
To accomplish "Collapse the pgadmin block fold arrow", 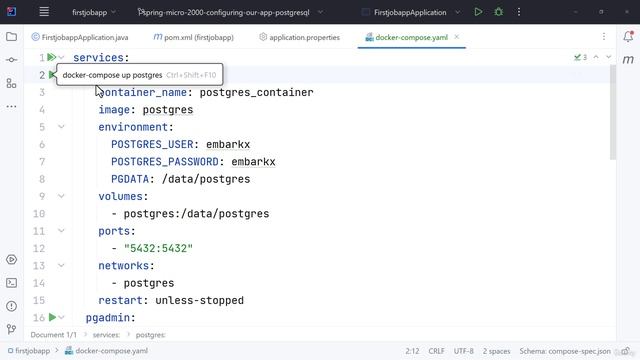I will coord(61,318).
